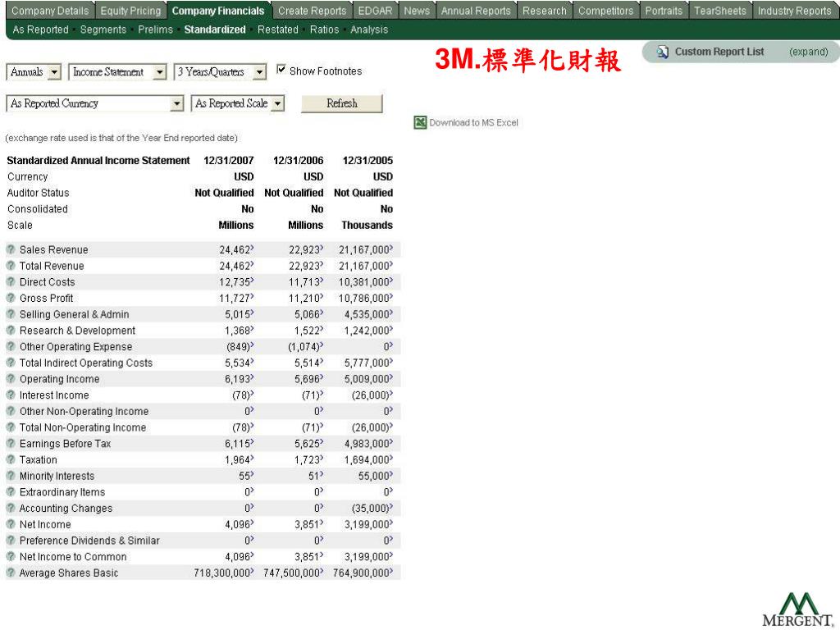Switch to the EDGAR tab
840x630 pixels.
click(375, 11)
